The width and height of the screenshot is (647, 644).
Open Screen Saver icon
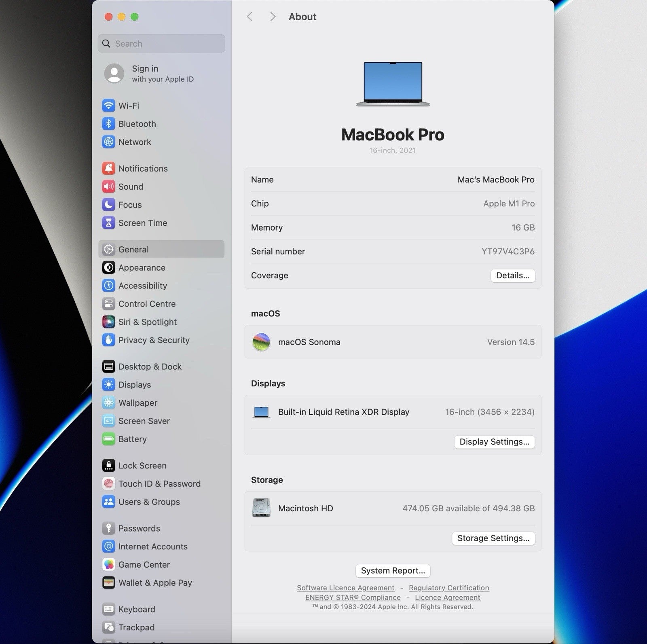coord(108,421)
